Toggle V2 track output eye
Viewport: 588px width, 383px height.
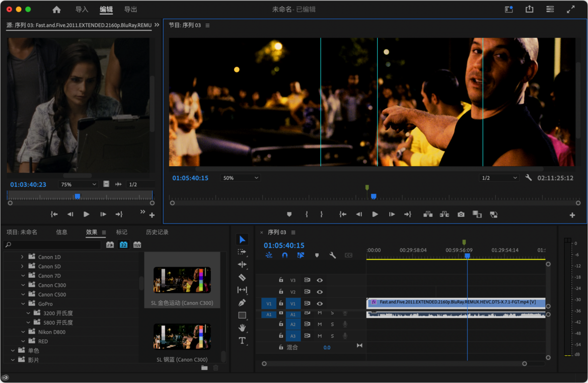point(320,291)
